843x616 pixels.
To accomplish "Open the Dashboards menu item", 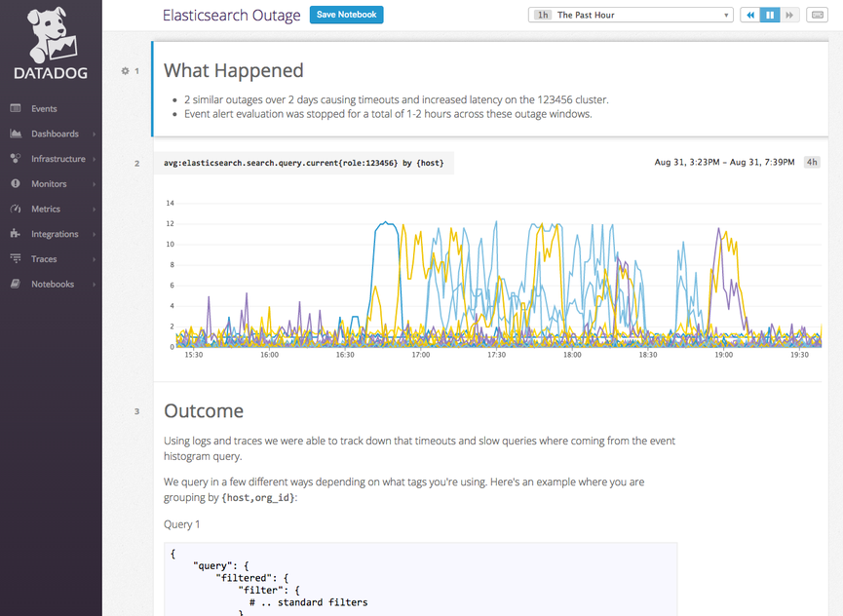I will pyautogui.click(x=55, y=134).
